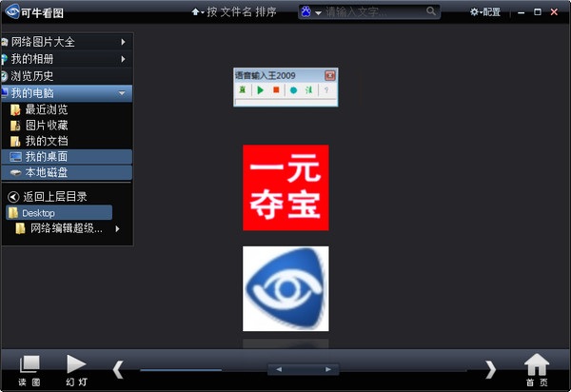Viewport: 571px width, 392px height.
Task: Select 本地磁盘 in the sidebar
Action: (67, 172)
